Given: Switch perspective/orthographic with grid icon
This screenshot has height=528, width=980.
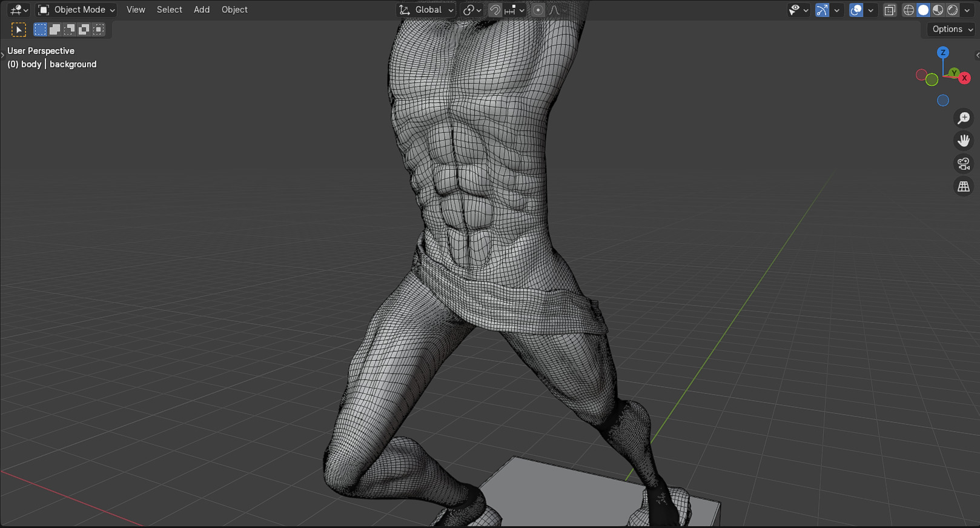Looking at the screenshot, I should pos(964,187).
